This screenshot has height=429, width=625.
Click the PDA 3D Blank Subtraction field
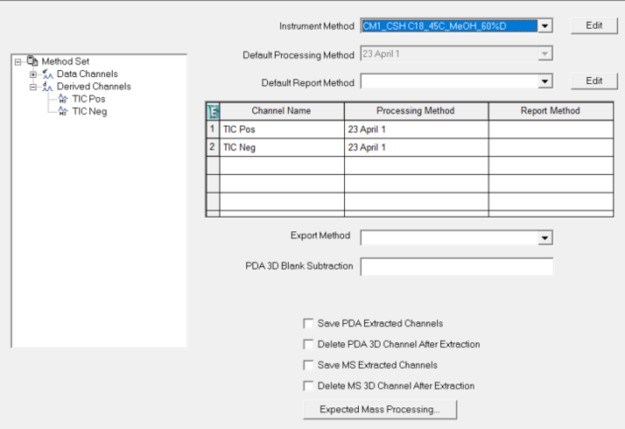pyautogui.click(x=456, y=266)
